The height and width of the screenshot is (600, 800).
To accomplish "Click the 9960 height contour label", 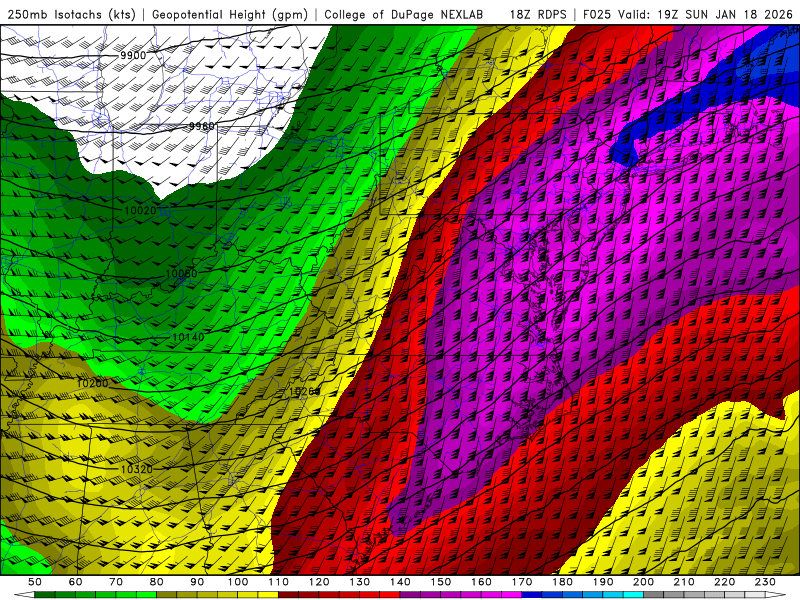I will (202, 126).
